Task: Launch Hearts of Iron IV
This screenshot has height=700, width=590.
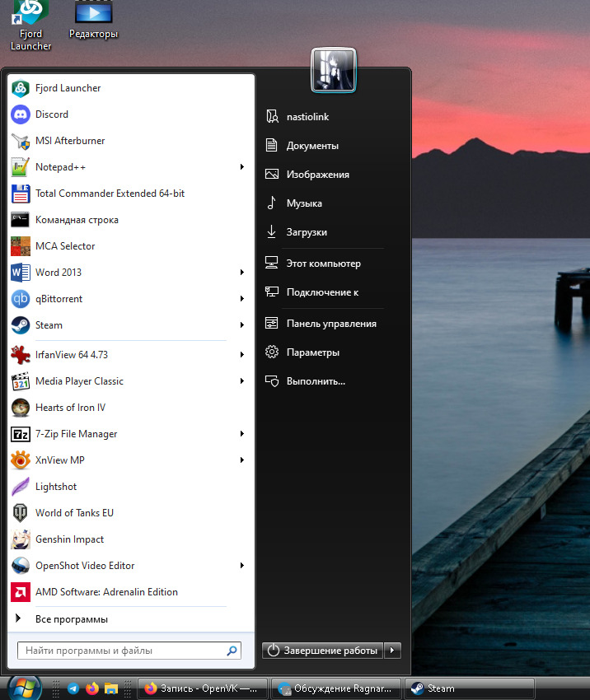Action: tap(130, 407)
